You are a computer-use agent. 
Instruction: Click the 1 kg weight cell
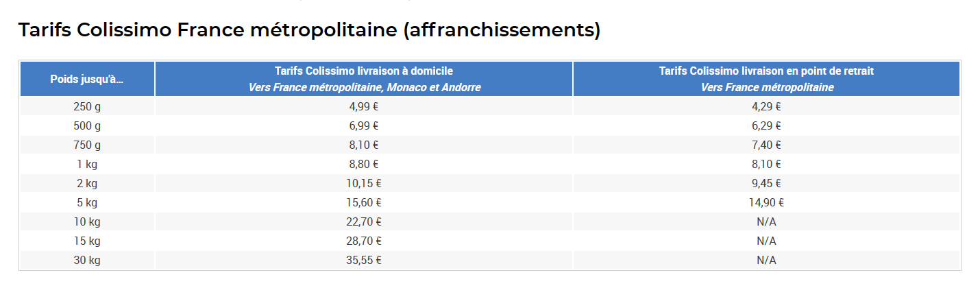click(x=87, y=164)
